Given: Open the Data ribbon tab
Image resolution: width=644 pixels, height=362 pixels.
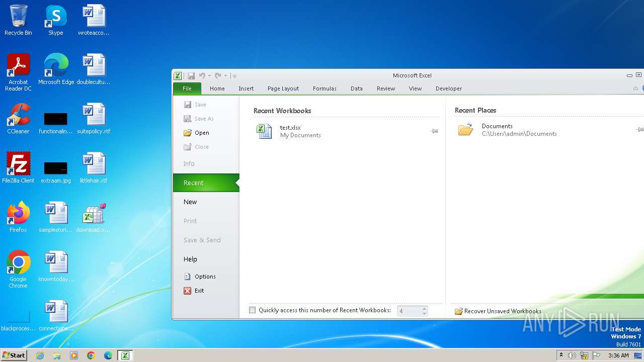Looking at the screenshot, I should pyautogui.click(x=357, y=88).
